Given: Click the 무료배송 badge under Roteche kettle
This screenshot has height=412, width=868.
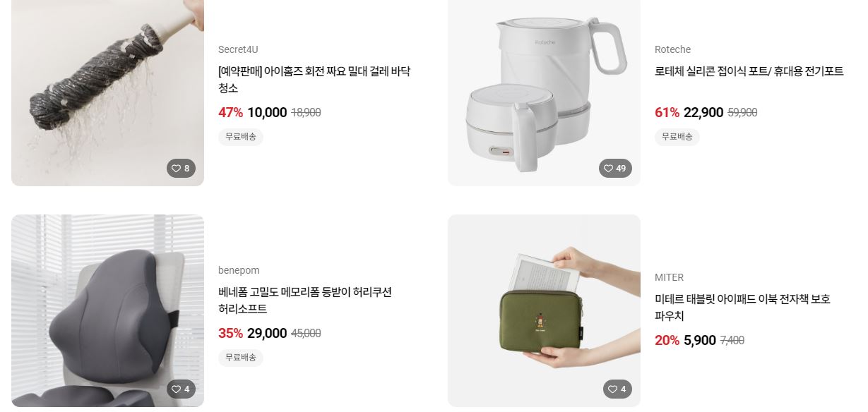Looking at the screenshot, I should pyautogui.click(x=677, y=137).
